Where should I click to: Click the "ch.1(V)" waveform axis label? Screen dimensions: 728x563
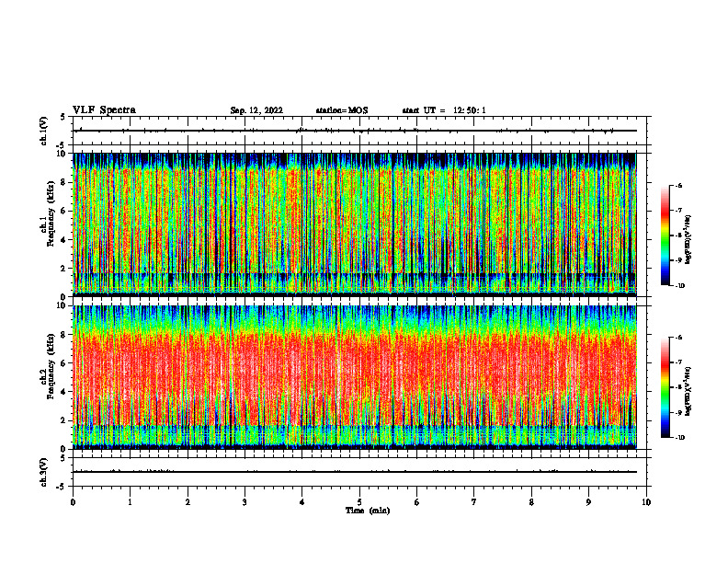click(44, 131)
